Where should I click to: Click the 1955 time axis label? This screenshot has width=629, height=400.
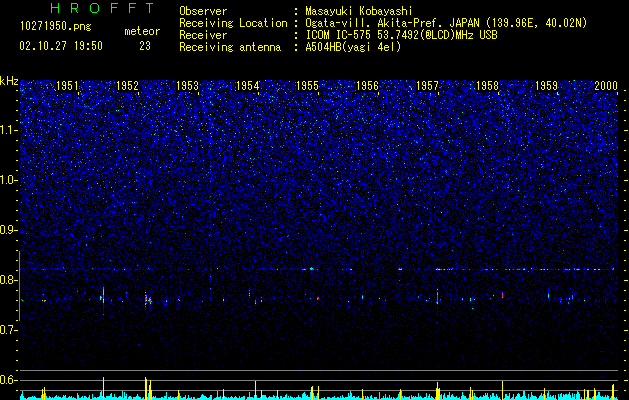click(307, 86)
